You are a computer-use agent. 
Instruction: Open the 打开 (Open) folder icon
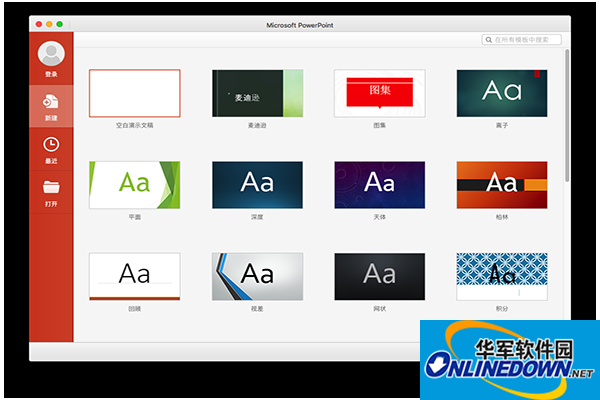point(51,187)
